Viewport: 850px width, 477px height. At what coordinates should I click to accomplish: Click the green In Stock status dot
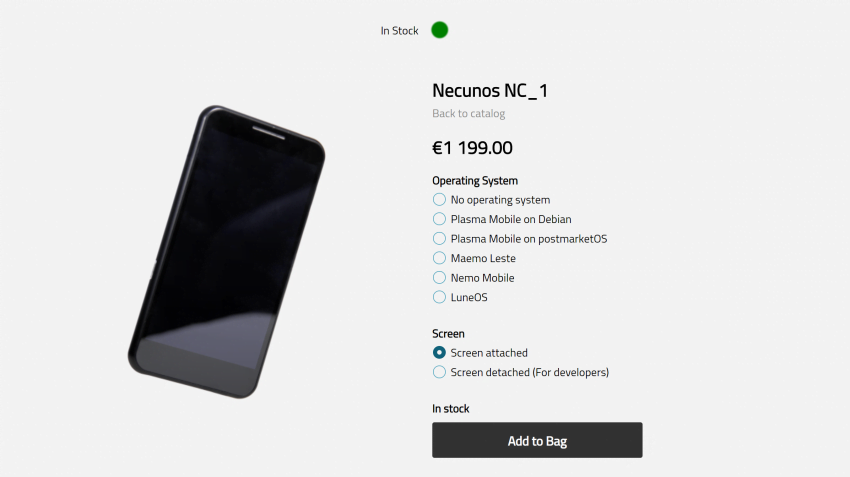pos(440,30)
